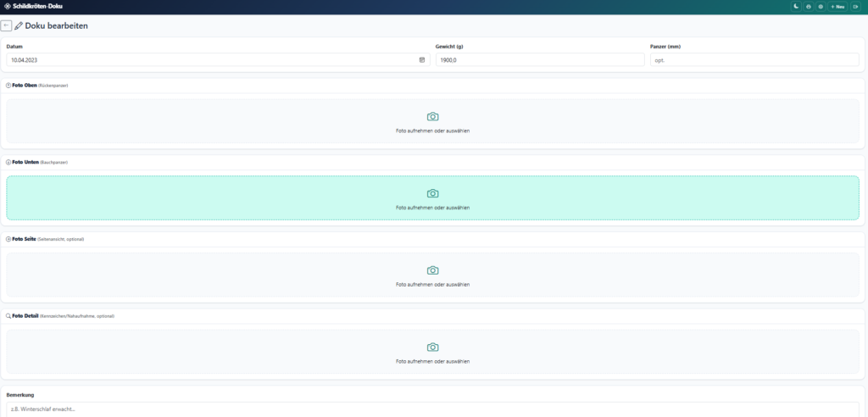
Task: Click camera icon in Foto Oben area
Action: pos(432,116)
